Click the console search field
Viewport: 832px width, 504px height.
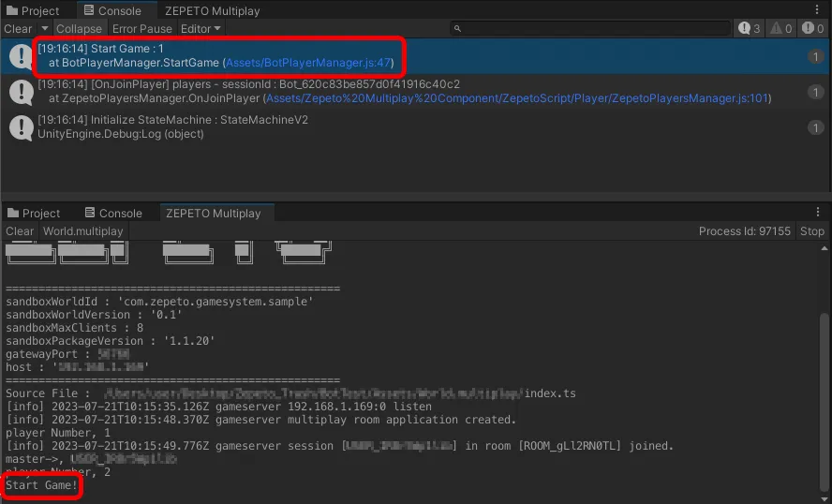click(590, 29)
